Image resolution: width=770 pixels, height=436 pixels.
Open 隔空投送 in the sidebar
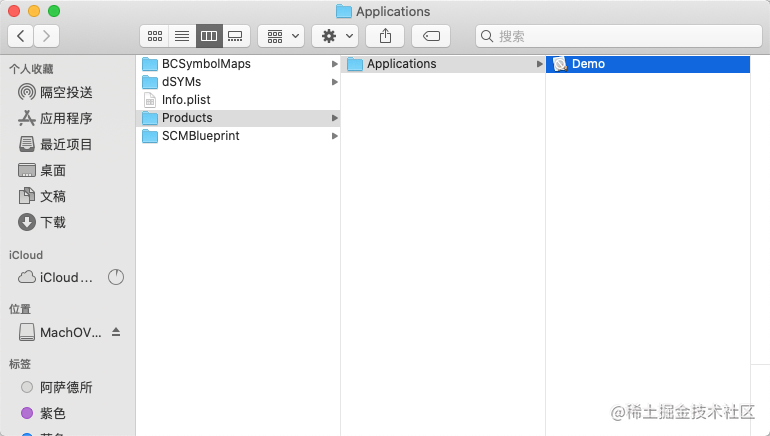pos(55,92)
